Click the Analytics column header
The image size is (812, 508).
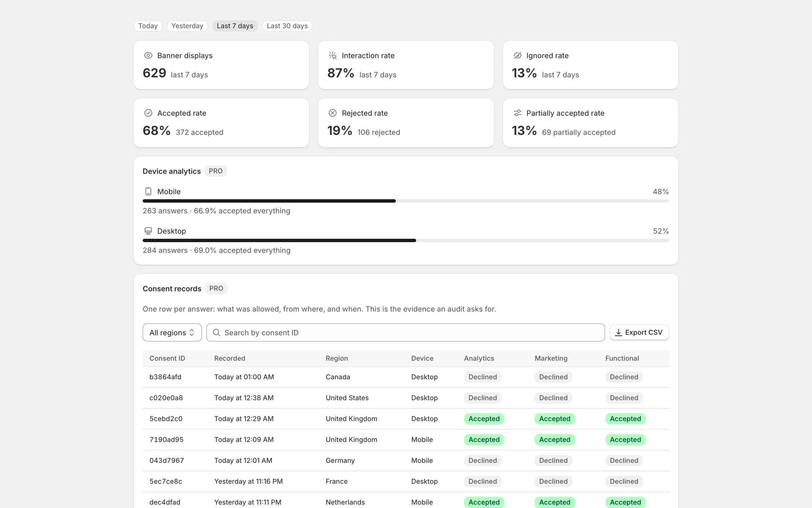[479, 358]
